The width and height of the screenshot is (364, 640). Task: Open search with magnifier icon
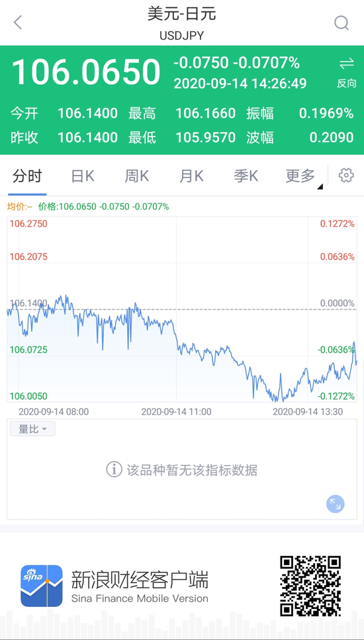pyautogui.click(x=341, y=23)
